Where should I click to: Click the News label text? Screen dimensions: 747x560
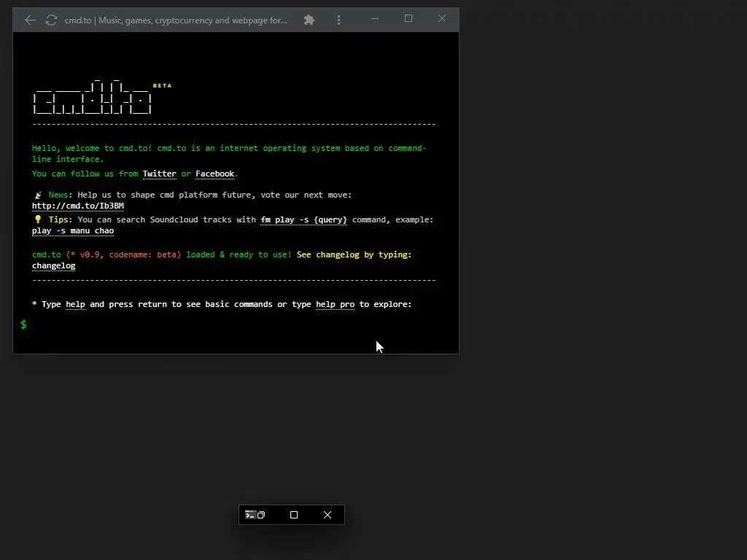point(58,195)
